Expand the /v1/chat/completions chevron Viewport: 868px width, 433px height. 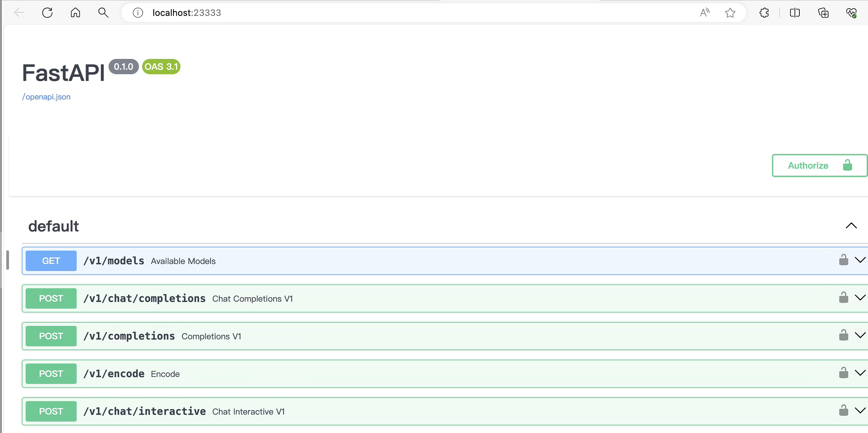click(860, 298)
